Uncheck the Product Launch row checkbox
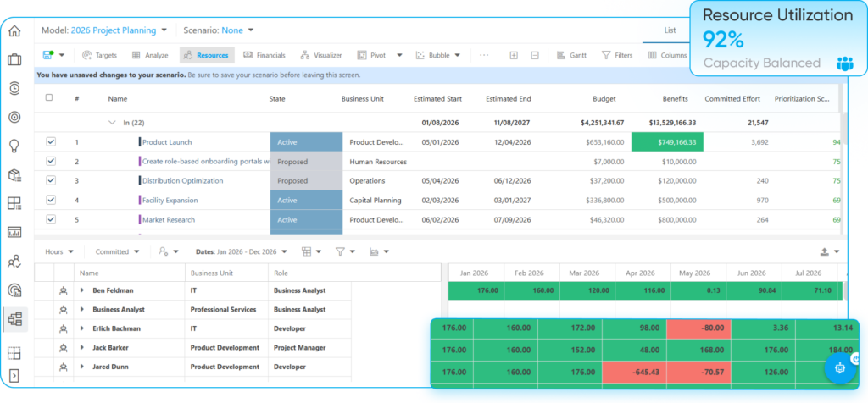 tap(51, 141)
